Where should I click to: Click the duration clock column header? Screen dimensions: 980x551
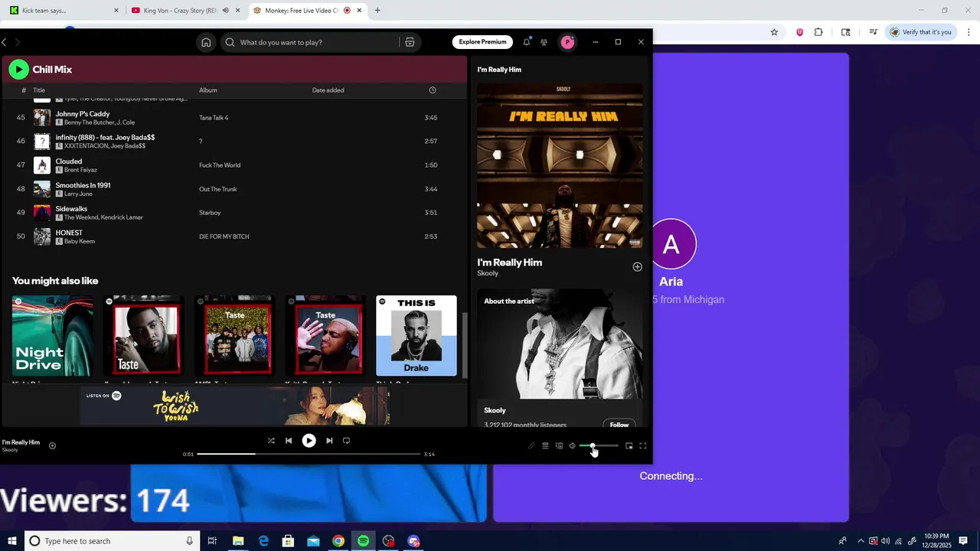coord(433,90)
